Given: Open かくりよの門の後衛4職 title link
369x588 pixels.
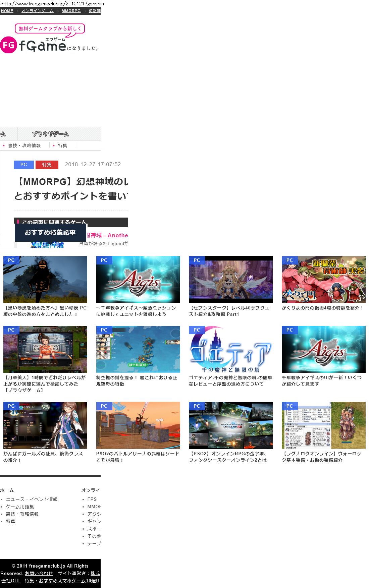Looking at the screenshot, I should pos(322,308).
